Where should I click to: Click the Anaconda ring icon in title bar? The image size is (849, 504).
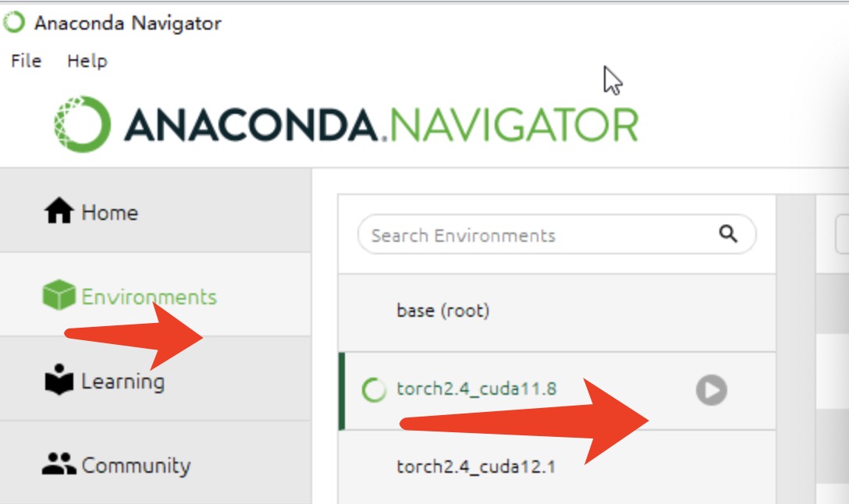tap(14, 23)
